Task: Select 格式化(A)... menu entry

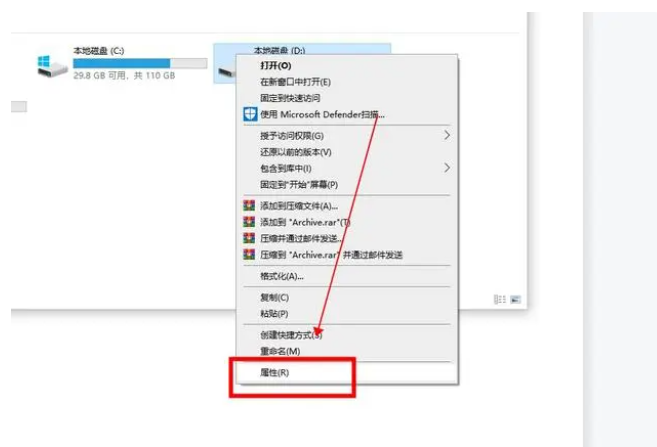Action: (282, 276)
